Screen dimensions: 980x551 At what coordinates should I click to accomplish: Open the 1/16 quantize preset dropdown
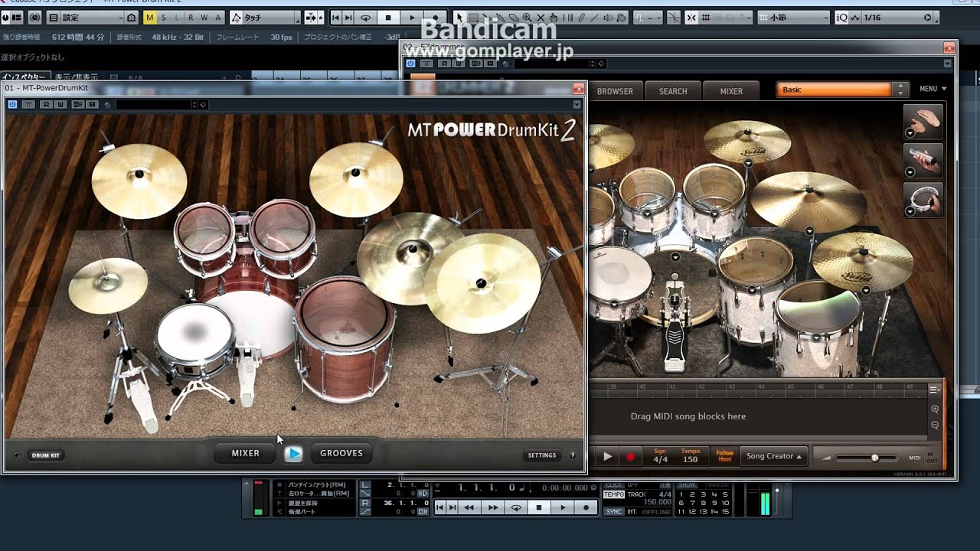(893, 17)
